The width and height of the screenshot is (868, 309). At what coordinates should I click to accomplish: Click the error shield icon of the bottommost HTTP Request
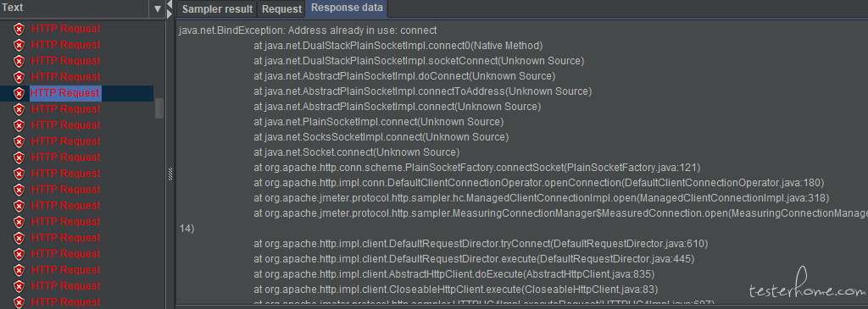pyautogui.click(x=19, y=302)
